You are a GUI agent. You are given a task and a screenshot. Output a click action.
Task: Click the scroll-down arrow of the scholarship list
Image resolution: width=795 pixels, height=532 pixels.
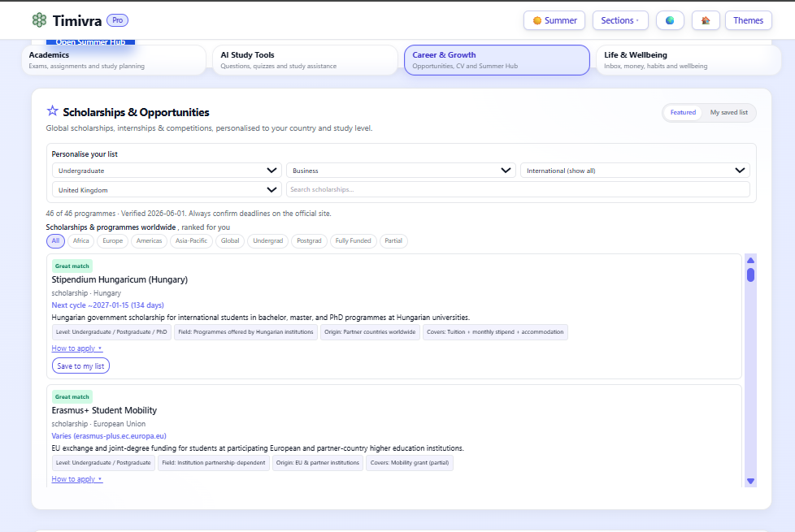750,481
